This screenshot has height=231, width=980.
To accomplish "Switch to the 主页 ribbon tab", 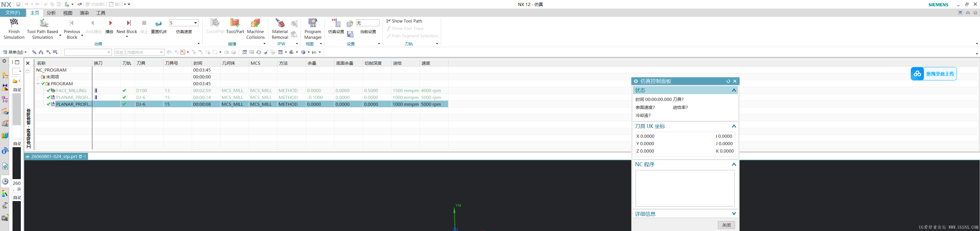I will click(35, 13).
